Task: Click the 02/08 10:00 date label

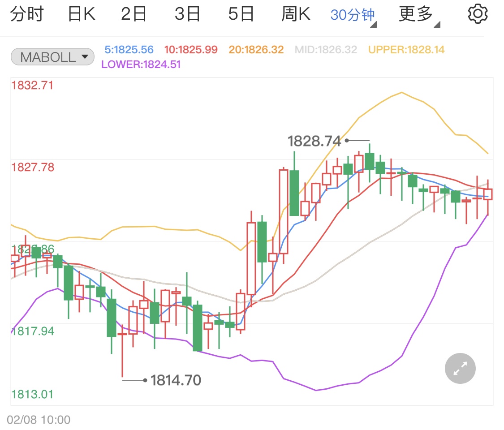Action: click(39, 420)
